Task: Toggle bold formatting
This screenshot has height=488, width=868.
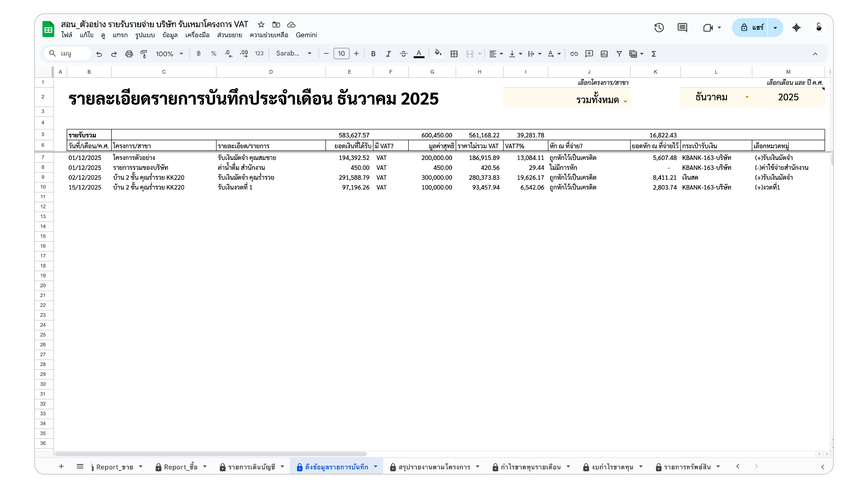Action: 373,53
